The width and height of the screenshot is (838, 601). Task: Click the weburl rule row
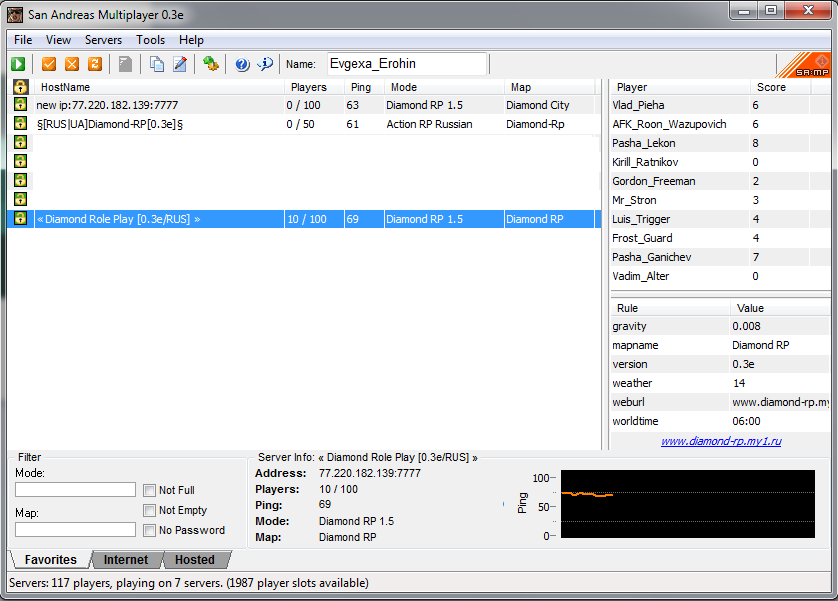pos(720,402)
